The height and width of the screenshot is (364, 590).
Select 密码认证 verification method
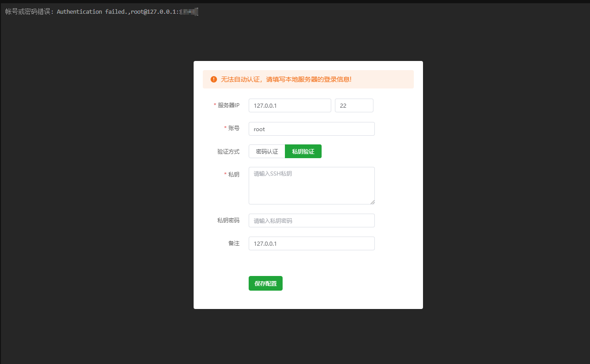[x=267, y=151]
